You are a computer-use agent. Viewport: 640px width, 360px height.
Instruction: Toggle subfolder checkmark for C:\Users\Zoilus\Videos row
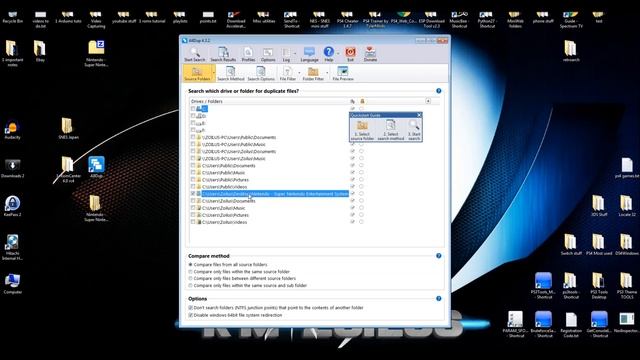[x=353, y=222]
